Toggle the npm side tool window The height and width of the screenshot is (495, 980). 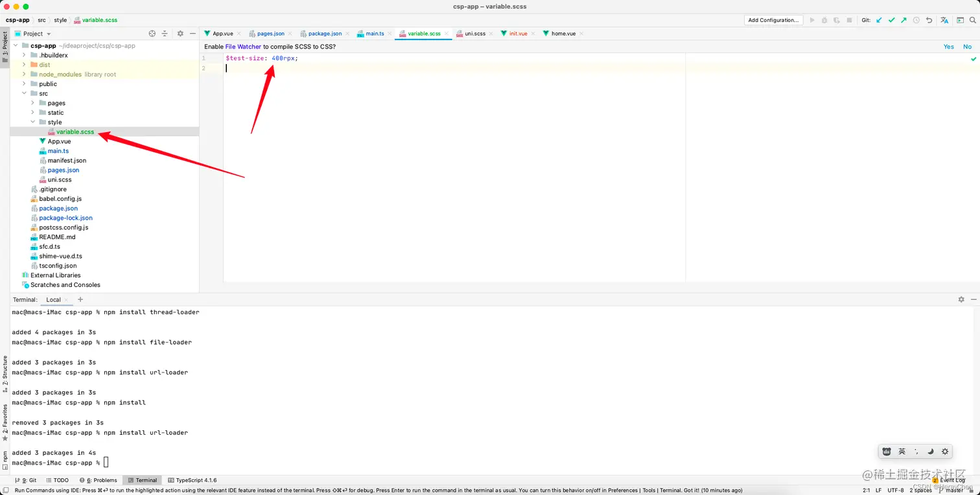[5, 460]
